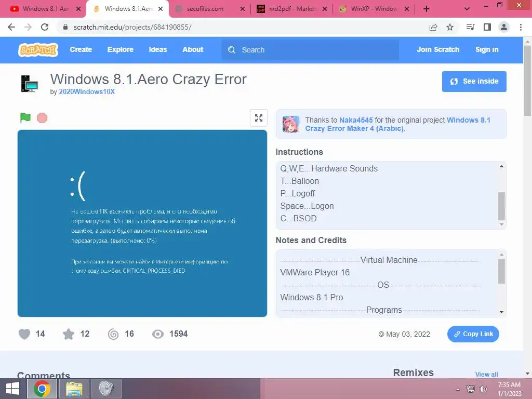Open Chrome three-dot menu
Image resolution: width=532 pixels, height=399 pixels.
point(521,27)
